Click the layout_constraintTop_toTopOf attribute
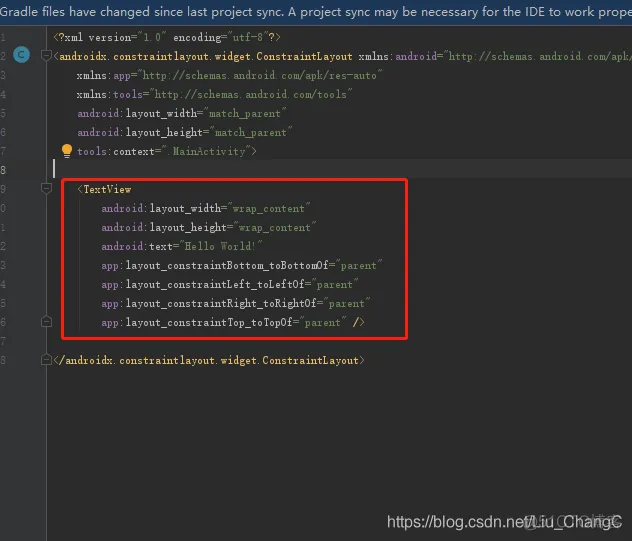The height and width of the screenshot is (541, 632). [224, 322]
